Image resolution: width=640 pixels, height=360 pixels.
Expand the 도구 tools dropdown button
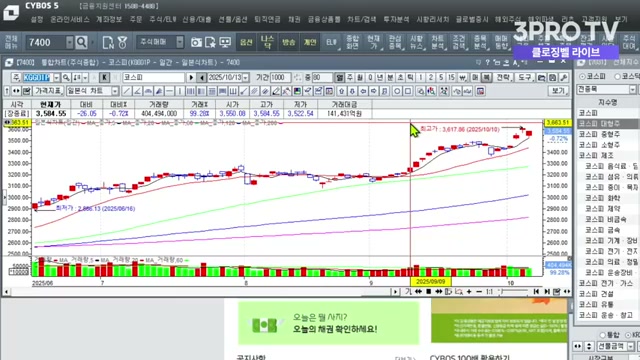pyautogui.click(x=524, y=78)
